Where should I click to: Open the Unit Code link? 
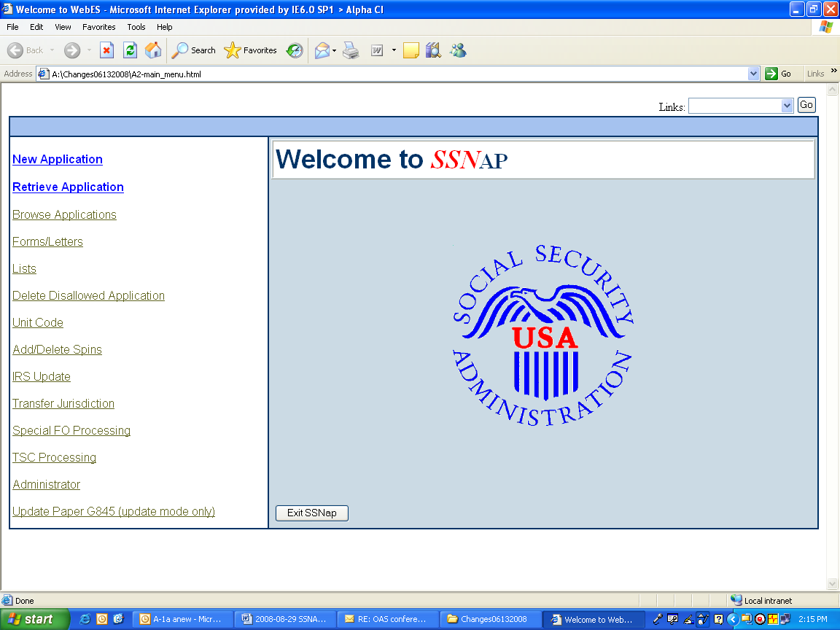[x=37, y=322]
